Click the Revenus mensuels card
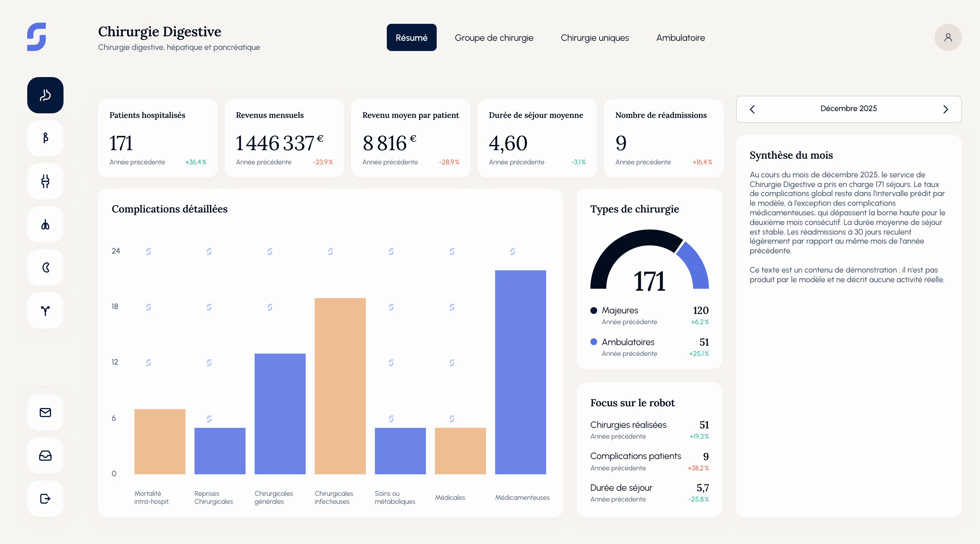Viewport: 980px width, 544px height. (284, 138)
